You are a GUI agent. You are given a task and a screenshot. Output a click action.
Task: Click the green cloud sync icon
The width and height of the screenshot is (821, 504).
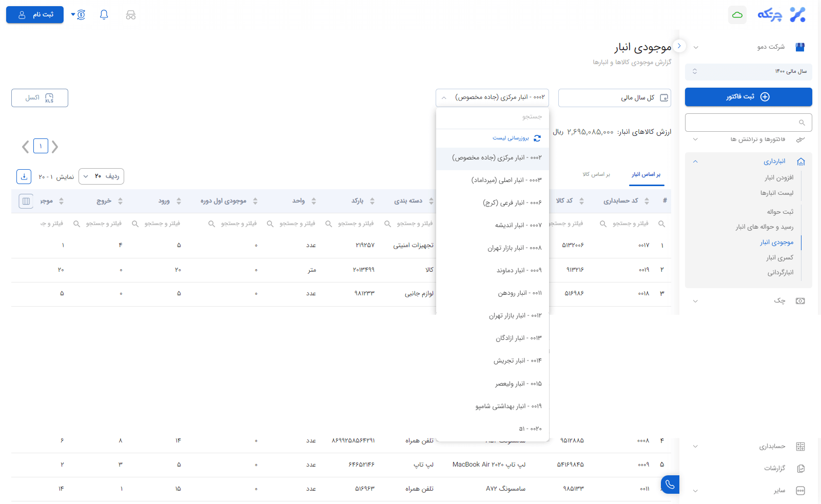(737, 15)
